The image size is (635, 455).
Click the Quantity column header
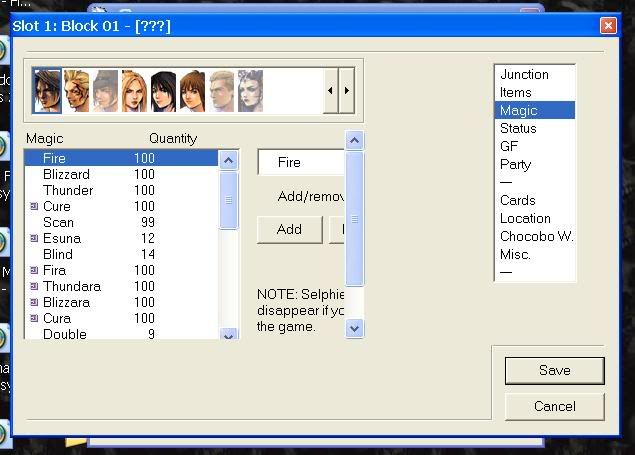tap(173, 138)
